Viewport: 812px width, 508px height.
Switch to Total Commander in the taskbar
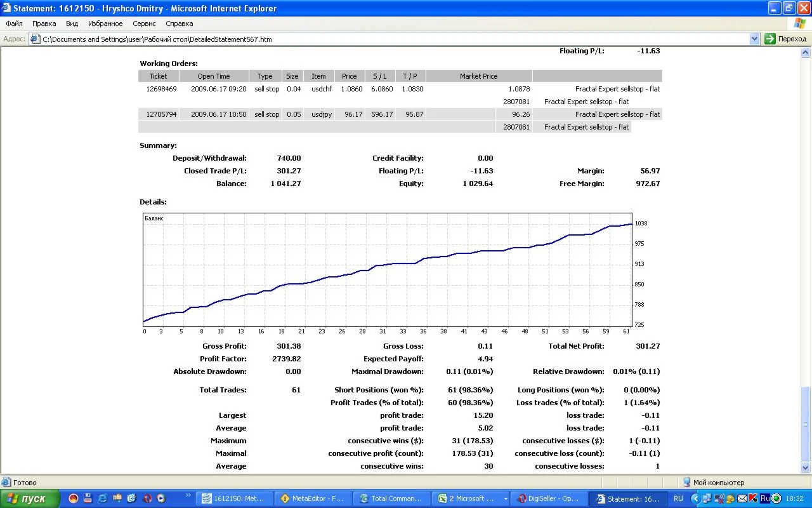pos(390,498)
